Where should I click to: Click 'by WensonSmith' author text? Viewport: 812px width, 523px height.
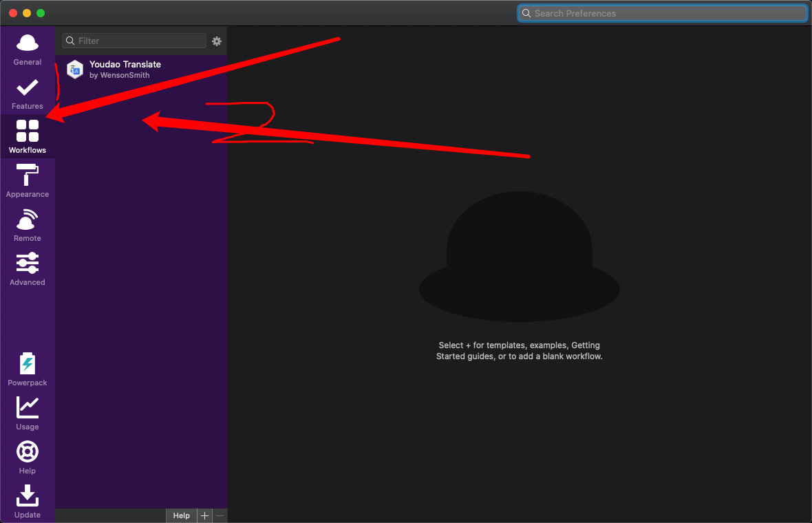[x=120, y=76]
